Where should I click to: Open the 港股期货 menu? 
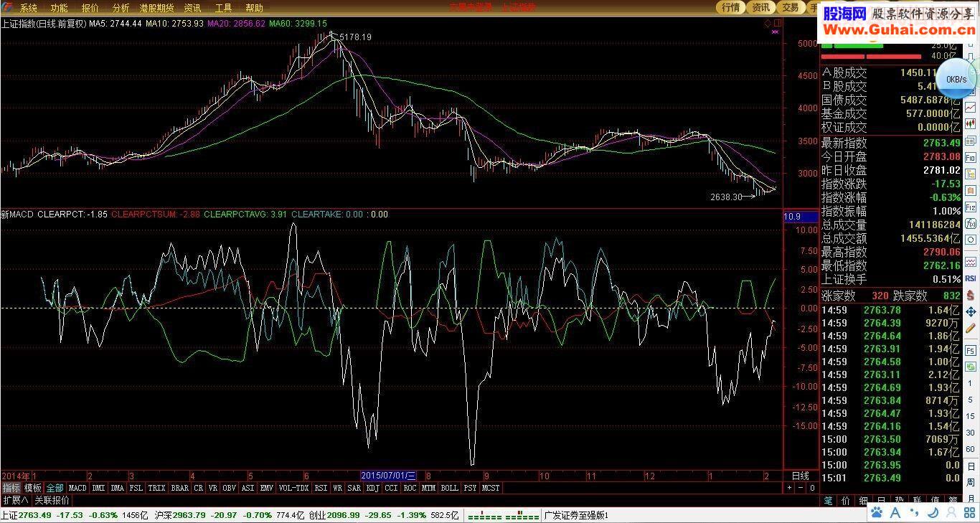156,8
